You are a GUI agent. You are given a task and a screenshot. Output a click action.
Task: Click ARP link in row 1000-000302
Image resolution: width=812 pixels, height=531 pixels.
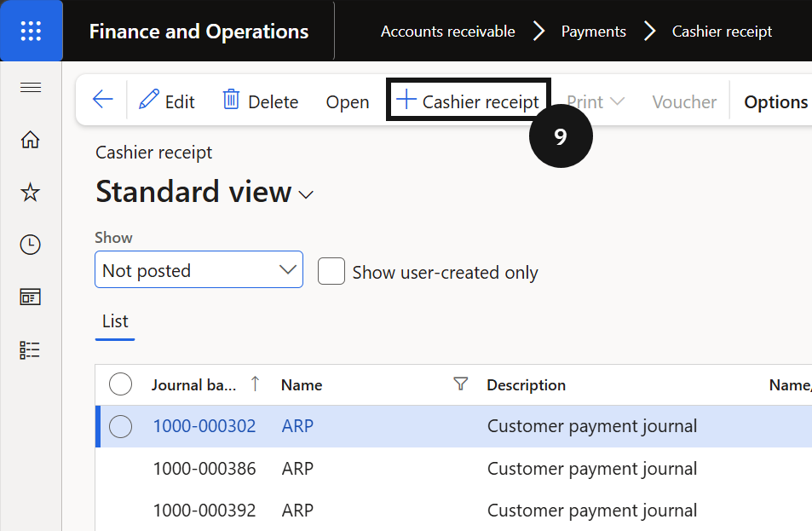pyautogui.click(x=297, y=426)
